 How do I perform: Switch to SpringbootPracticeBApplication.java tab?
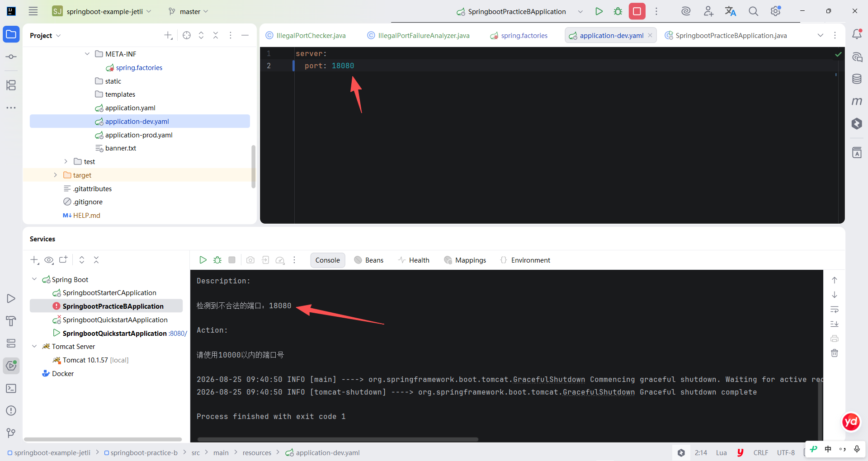pyautogui.click(x=726, y=35)
